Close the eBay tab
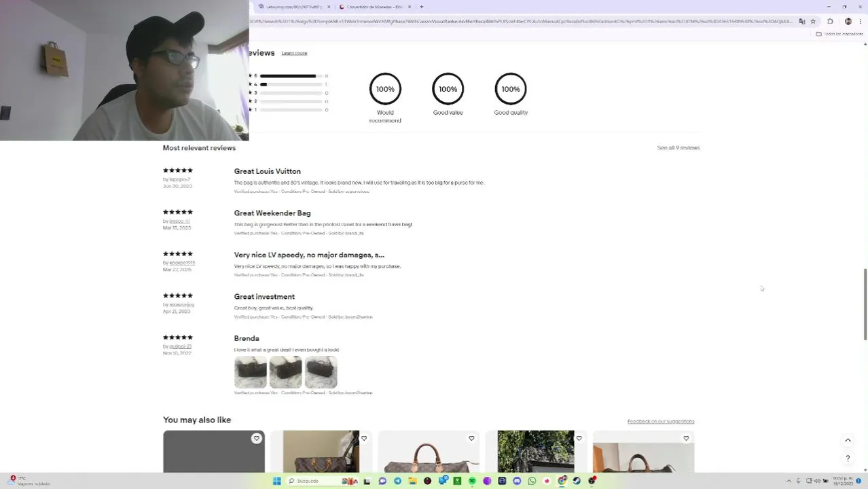Viewport: 868px width, 489px height. point(329,7)
